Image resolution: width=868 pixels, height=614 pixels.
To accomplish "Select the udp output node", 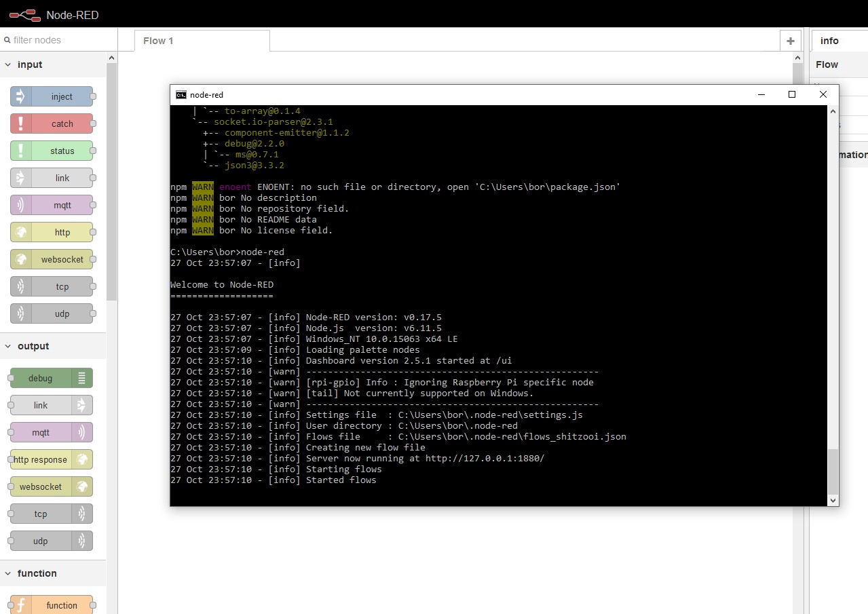I will pyautogui.click(x=52, y=541).
